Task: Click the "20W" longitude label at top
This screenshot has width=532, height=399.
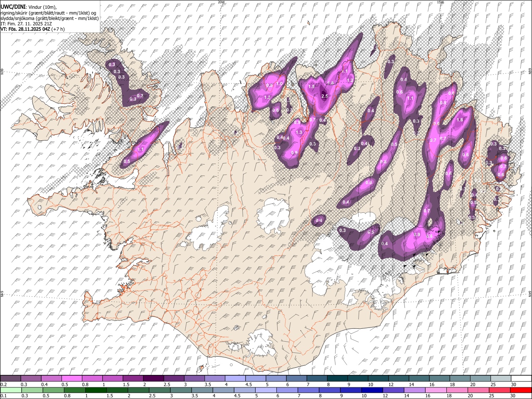Action: pyautogui.click(x=221, y=2)
